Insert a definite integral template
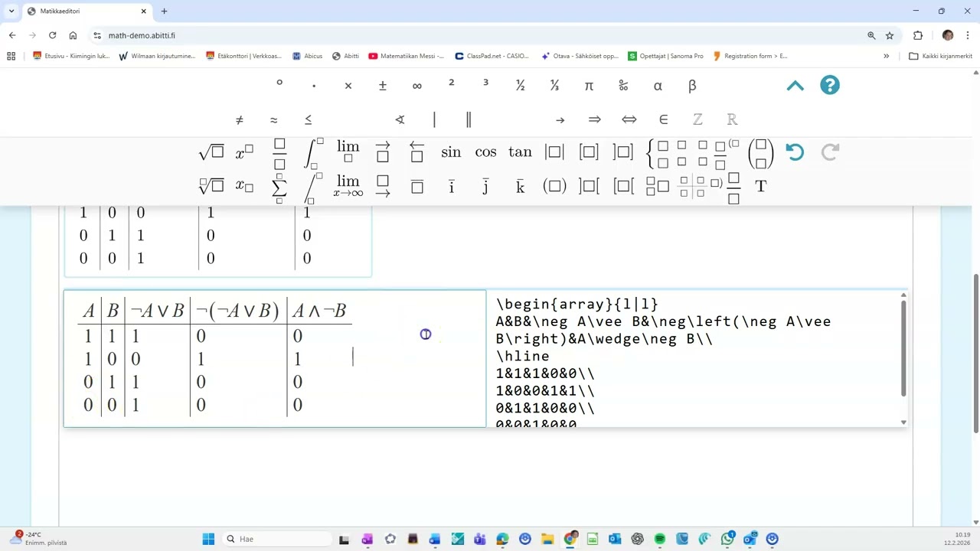This screenshot has height=551, width=980. (313, 152)
